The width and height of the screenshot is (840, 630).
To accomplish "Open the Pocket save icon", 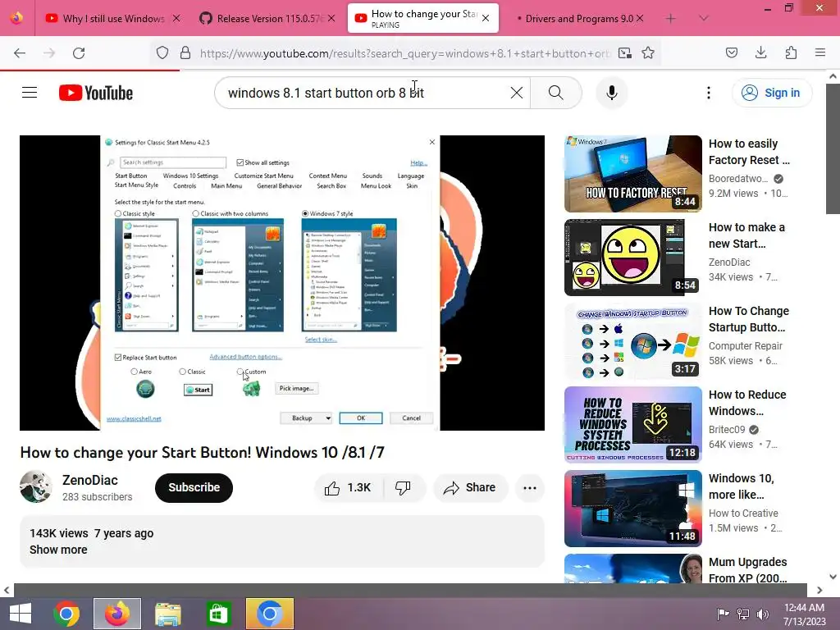I will 731,52.
